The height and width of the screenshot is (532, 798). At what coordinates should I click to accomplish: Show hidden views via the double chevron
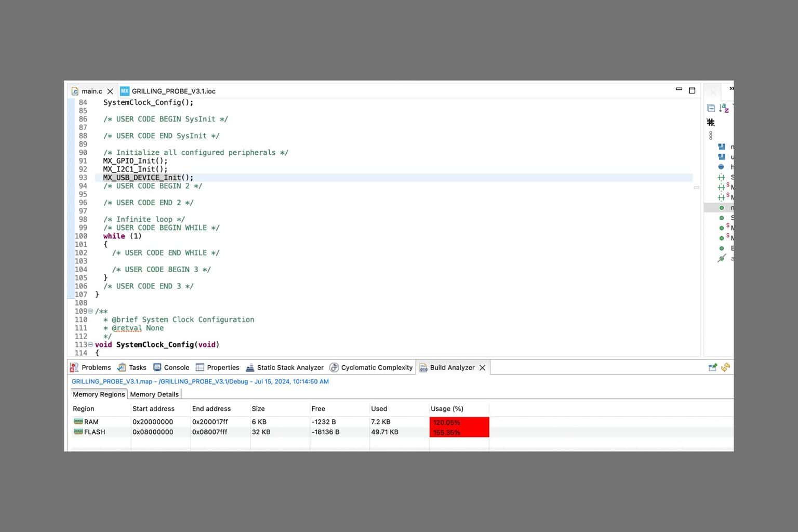click(731, 89)
